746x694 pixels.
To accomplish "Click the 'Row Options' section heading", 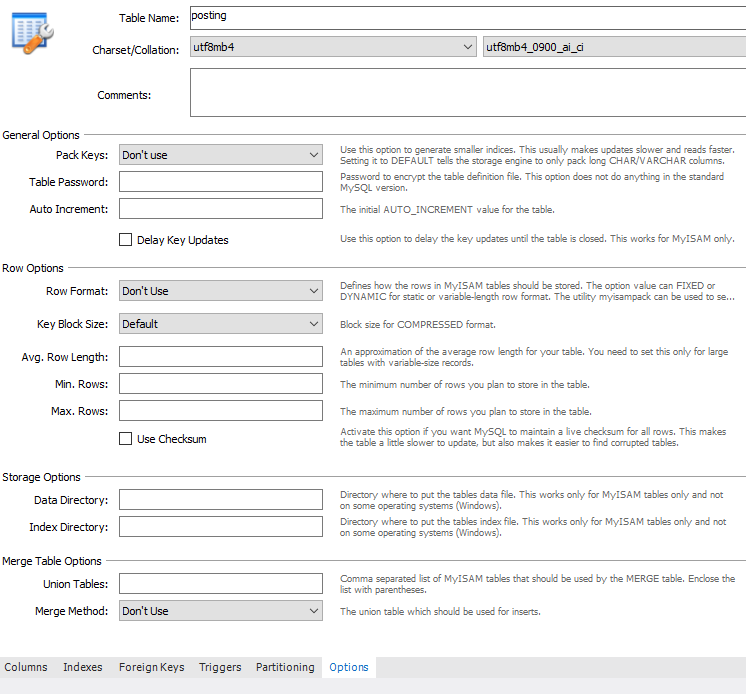I will click(33, 268).
